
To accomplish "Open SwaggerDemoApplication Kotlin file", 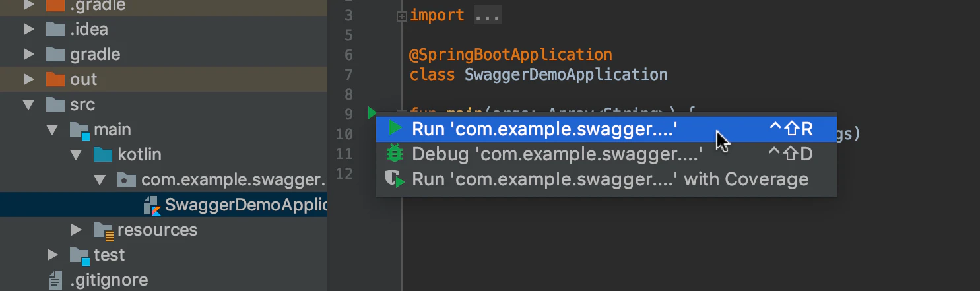I will click(164, 205).
